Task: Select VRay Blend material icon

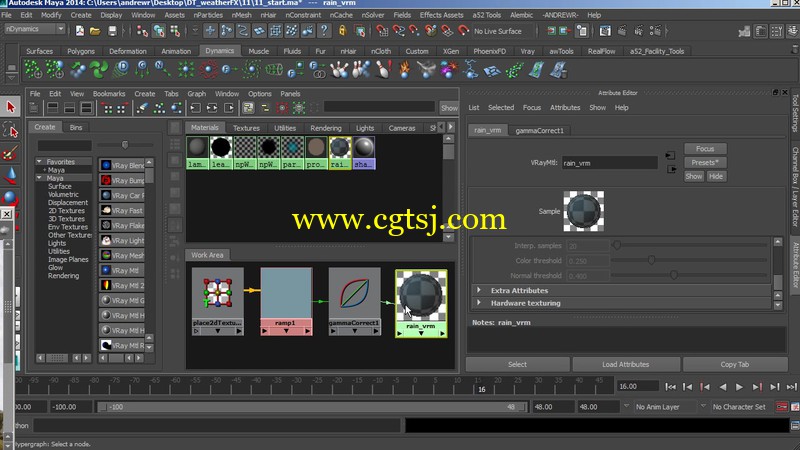Action: [x=106, y=165]
